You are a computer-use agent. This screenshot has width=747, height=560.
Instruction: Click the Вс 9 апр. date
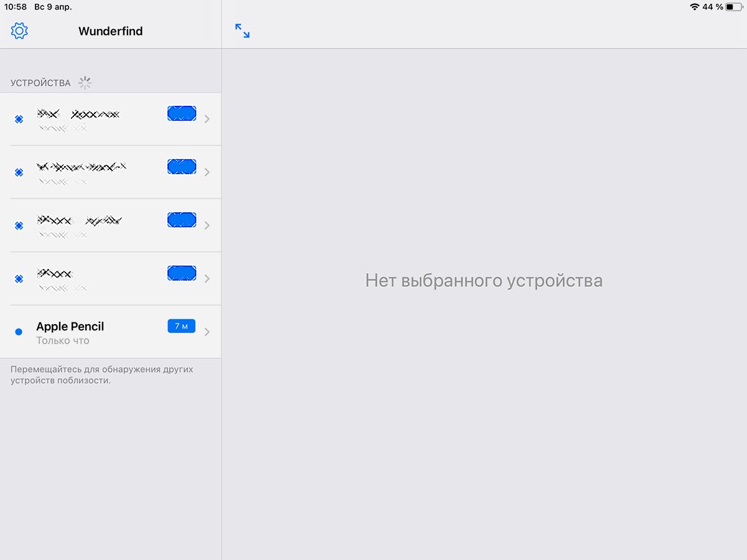tap(53, 7)
